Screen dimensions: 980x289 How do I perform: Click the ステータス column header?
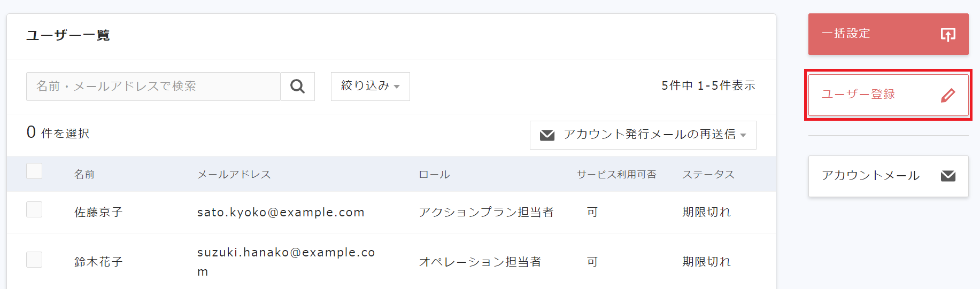pos(708,175)
